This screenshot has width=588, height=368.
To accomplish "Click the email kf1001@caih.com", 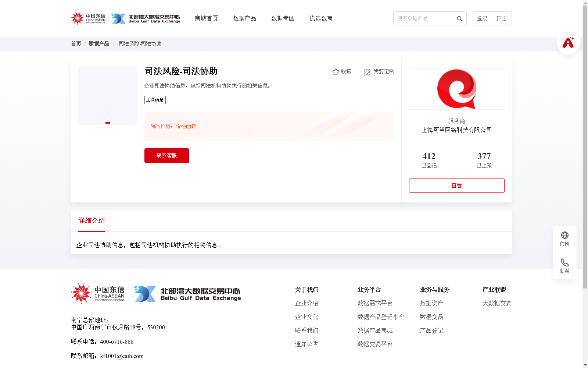I will 122,356.
